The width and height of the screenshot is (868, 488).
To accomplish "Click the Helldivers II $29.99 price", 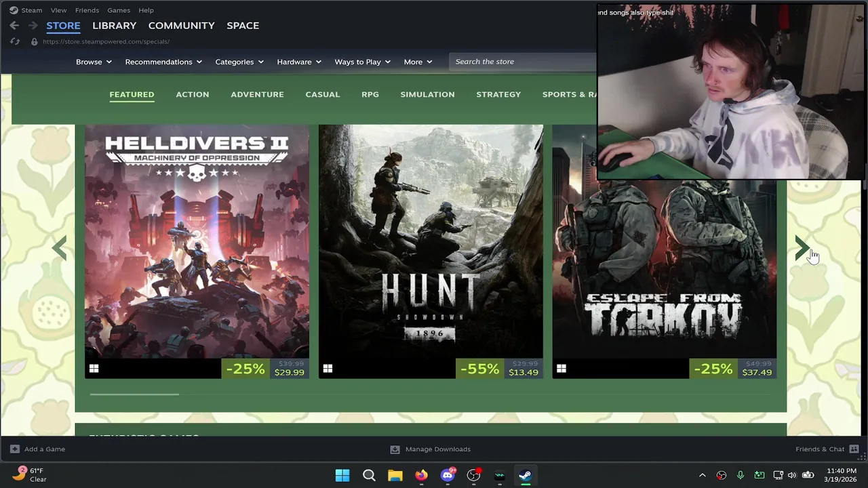I will tap(290, 372).
